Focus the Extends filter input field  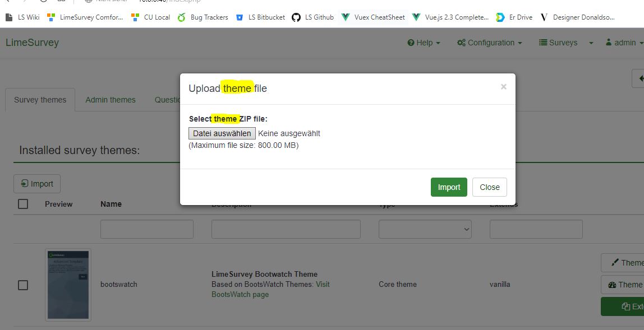[536, 229]
